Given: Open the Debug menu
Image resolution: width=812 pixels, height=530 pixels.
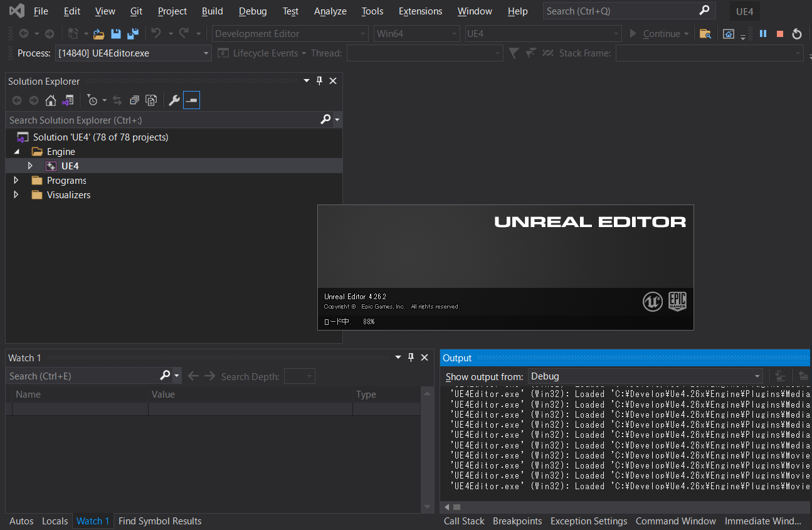Looking at the screenshot, I should (x=253, y=11).
